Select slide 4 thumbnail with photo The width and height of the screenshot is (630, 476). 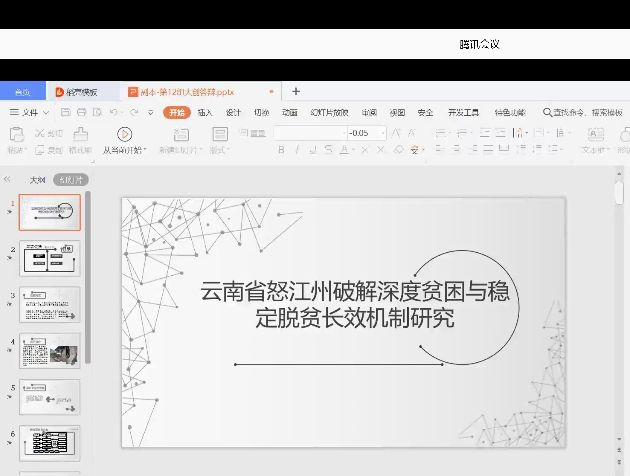pyautogui.click(x=50, y=352)
